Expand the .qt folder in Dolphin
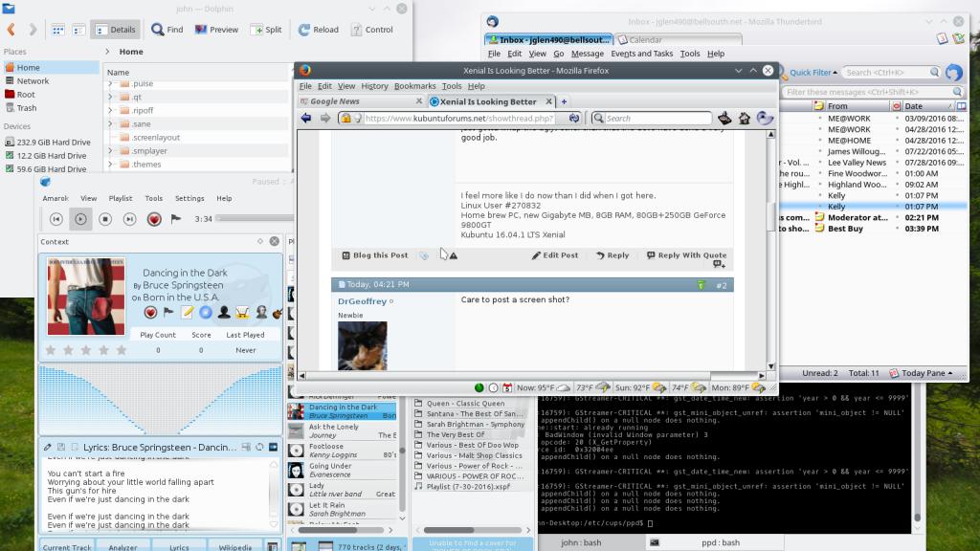 [110, 97]
